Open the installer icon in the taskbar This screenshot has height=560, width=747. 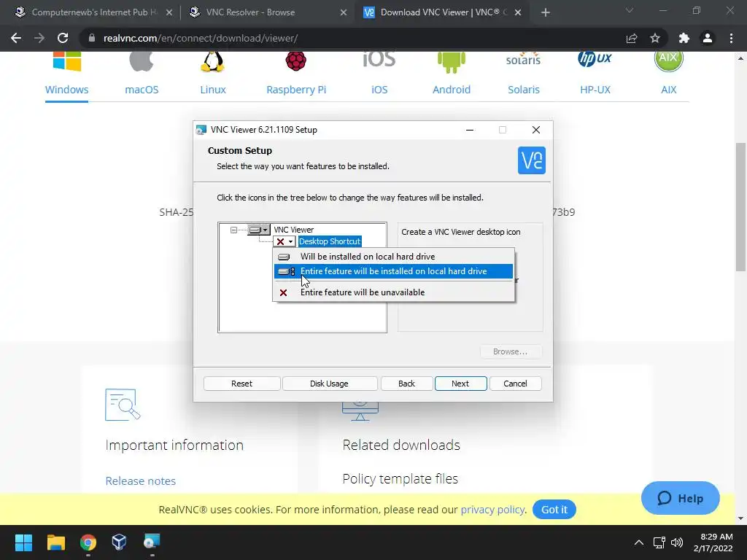152,542
